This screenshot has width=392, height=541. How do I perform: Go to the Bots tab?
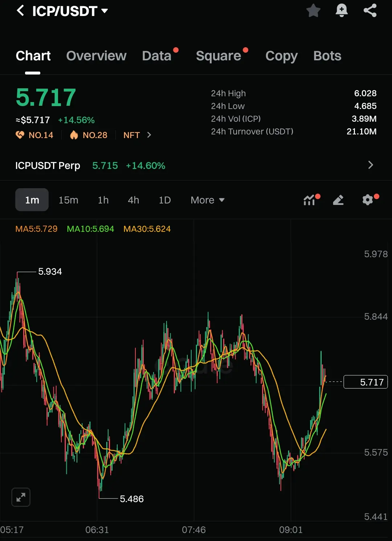pyautogui.click(x=327, y=56)
